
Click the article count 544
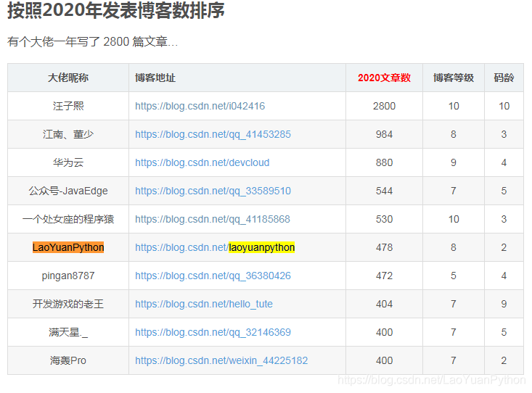click(384, 191)
